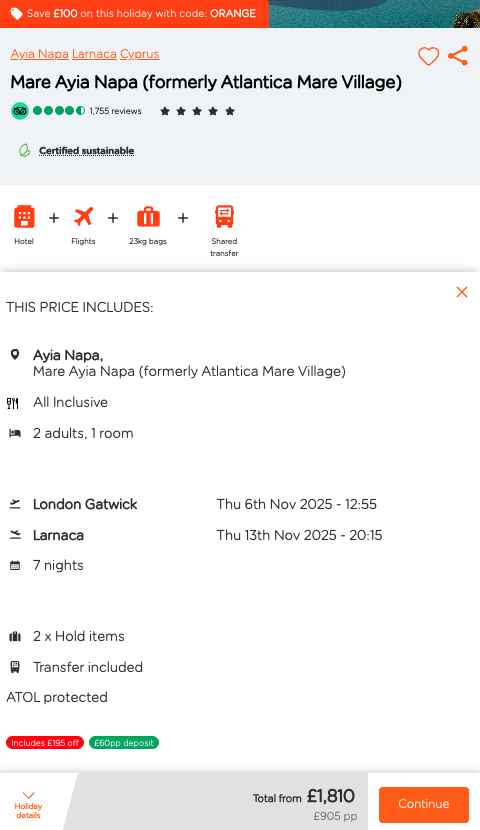Collapse the Holiday details chevron

tap(29, 795)
